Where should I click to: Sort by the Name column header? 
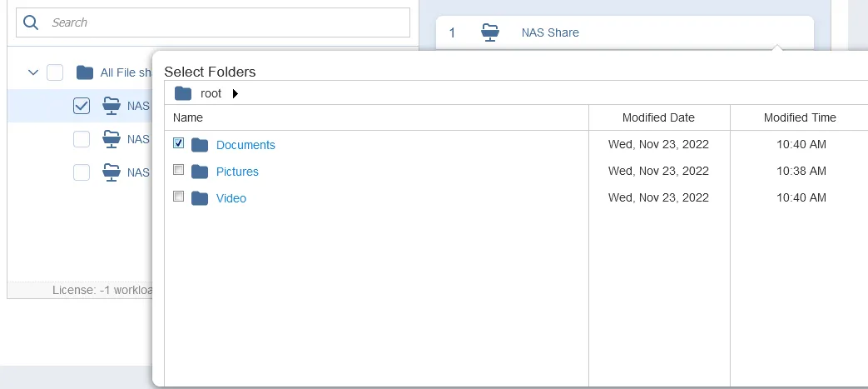pos(188,117)
